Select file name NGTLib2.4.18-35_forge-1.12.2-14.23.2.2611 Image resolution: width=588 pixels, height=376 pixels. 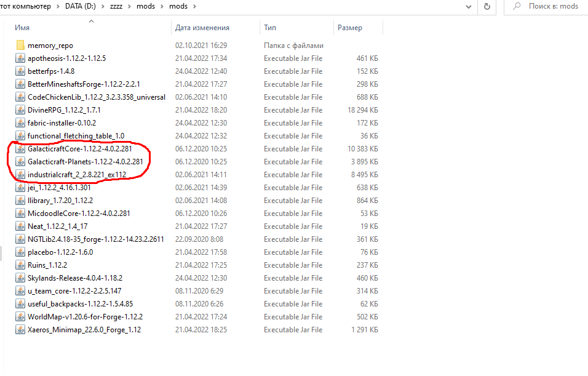[x=95, y=239]
